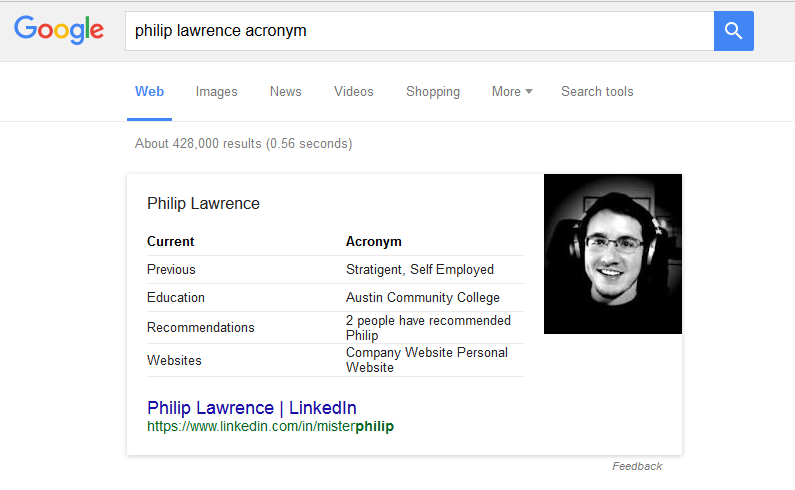Click the Feedback link below the card
The height and width of the screenshot is (490, 795).
637,466
